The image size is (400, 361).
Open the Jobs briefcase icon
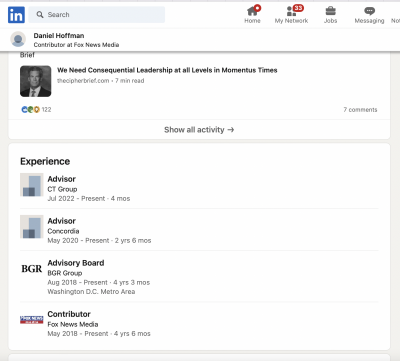tap(330, 15)
